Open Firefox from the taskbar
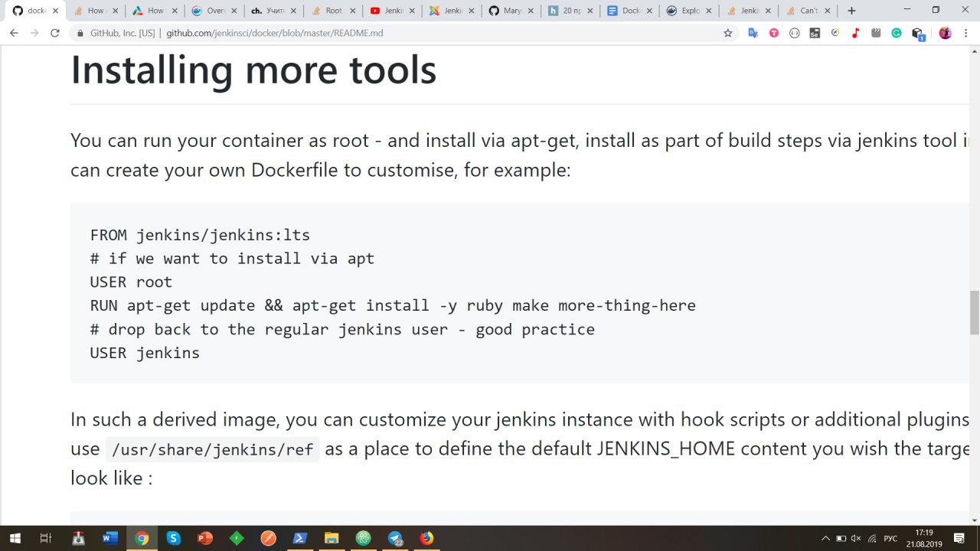 click(x=426, y=538)
